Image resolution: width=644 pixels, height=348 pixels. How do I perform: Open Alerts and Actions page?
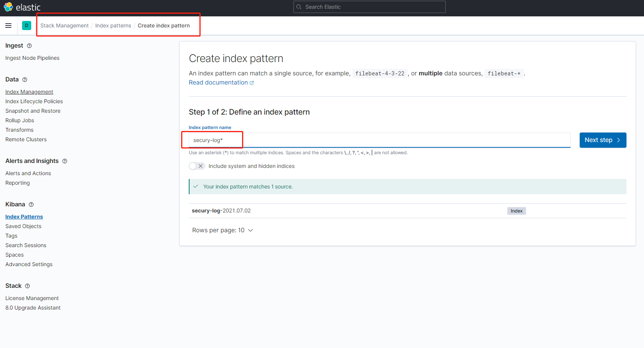point(28,173)
